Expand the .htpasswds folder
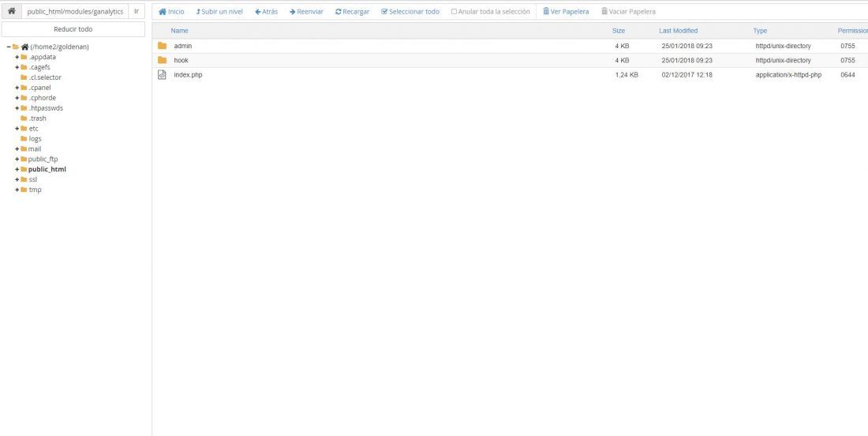868x436 pixels. point(17,108)
